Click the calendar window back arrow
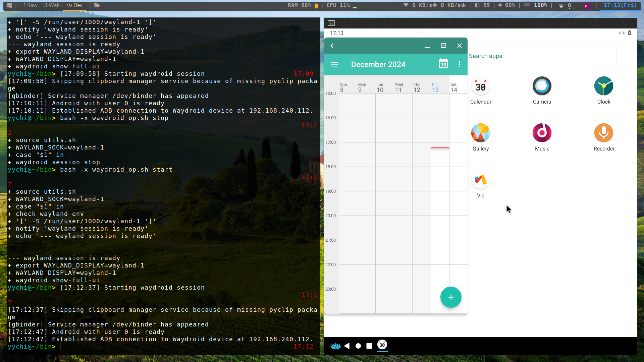 332,46
